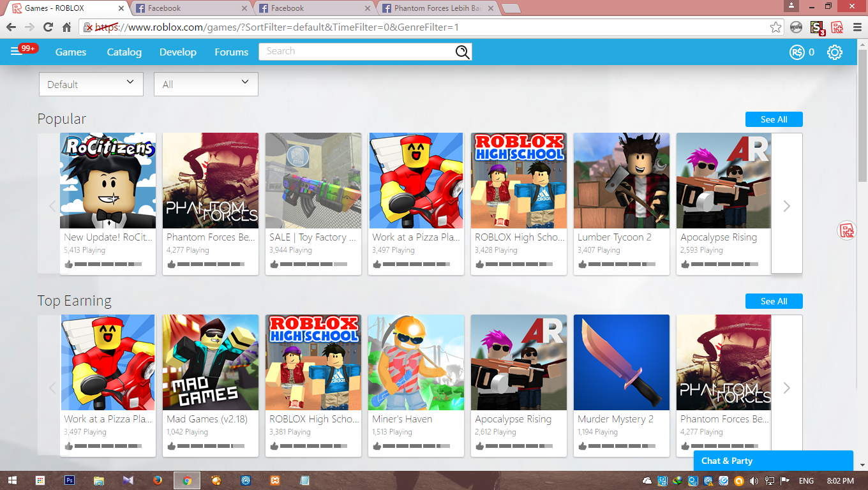
Task: Open Work at a Pizza Place thumbnail in Popular
Action: click(416, 181)
